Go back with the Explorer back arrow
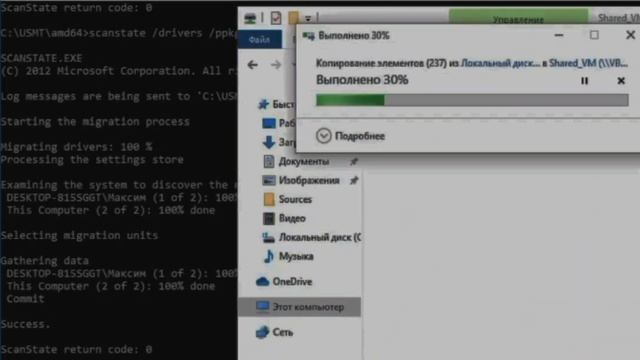640x360 pixels. [x=253, y=64]
